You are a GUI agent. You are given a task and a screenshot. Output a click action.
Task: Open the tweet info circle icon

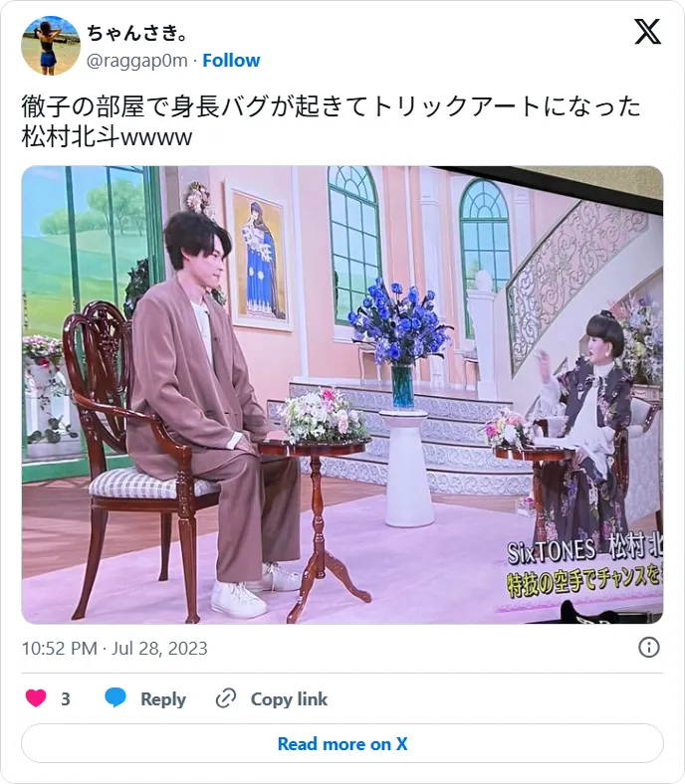(x=649, y=648)
